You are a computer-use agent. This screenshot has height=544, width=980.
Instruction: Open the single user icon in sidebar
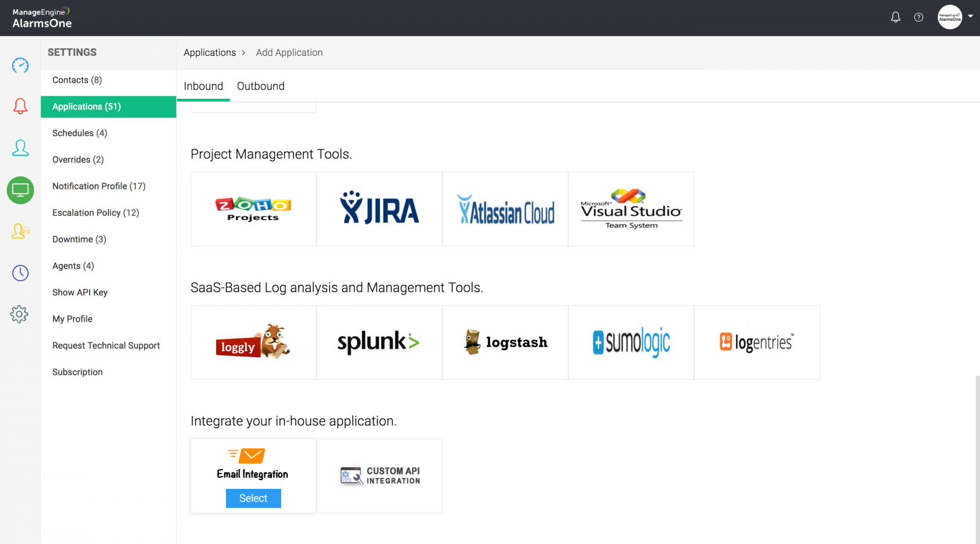point(20,148)
